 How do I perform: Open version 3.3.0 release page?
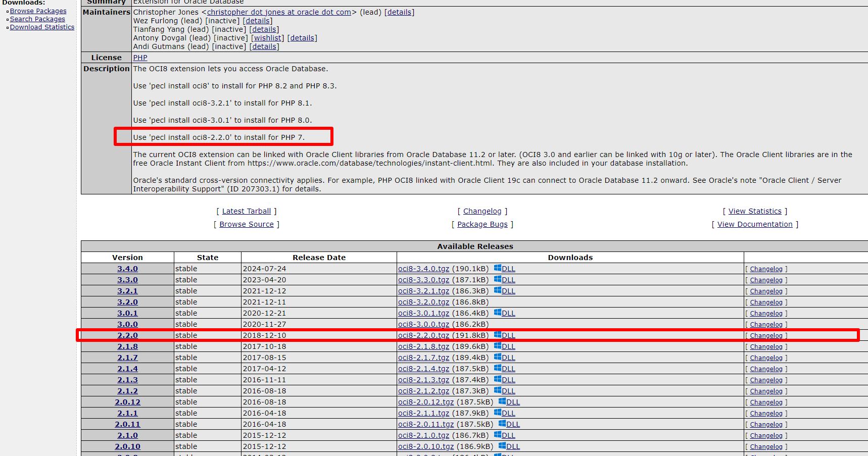tap(127, 280)
